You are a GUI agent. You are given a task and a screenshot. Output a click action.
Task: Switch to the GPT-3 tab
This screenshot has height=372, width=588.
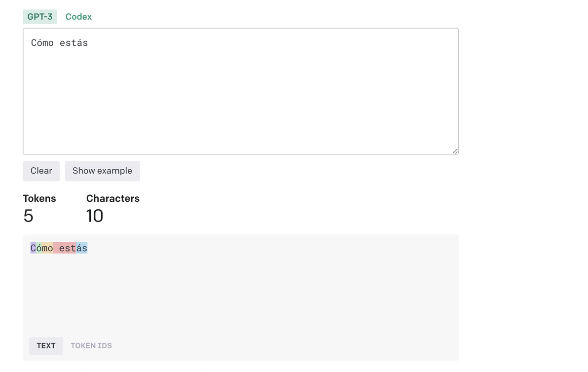coord(39,17)
